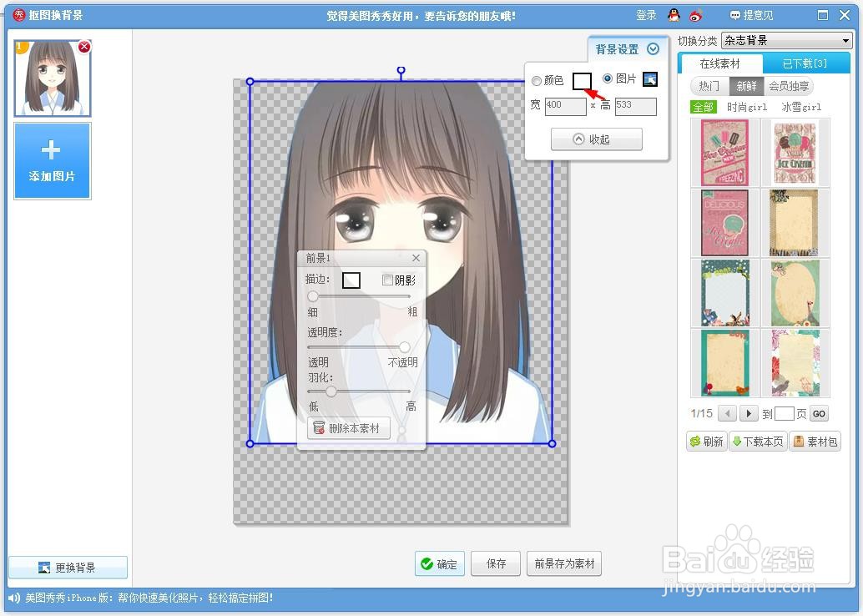The image size is (863, 616).
Task: Click the 高 height input field
Action: (636, 106)
